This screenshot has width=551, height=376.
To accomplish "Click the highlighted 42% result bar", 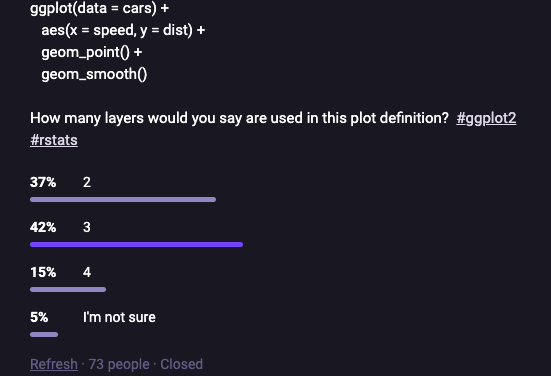I will pyautogui.click(x=136, y=245).
